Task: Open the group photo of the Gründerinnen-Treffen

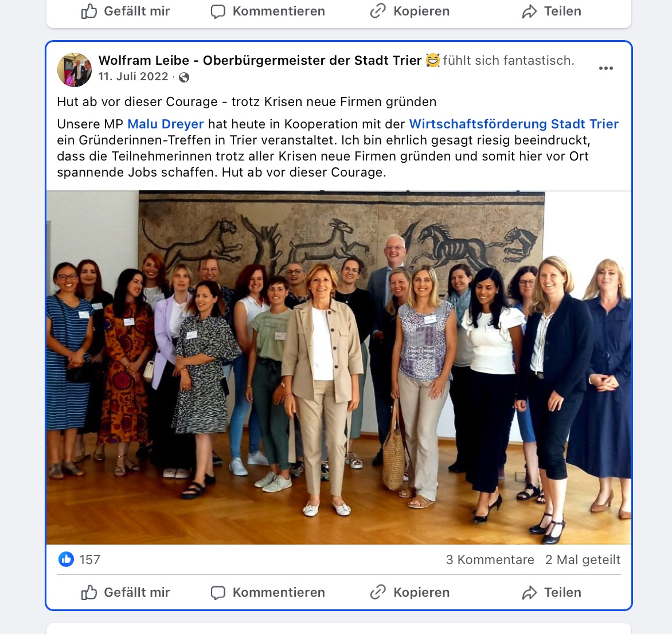Action: (x=338, y=367)
